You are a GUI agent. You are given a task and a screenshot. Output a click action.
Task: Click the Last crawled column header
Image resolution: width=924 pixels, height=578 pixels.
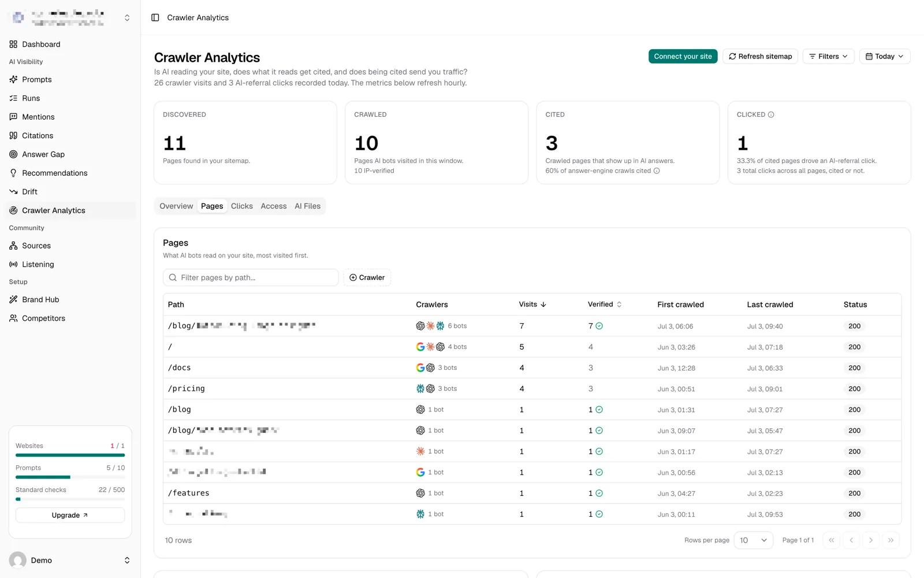[770, 305]
